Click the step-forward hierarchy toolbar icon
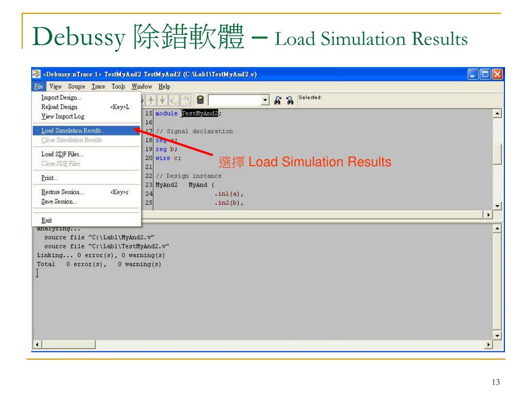Viewport: 532px width, 399px height. 185,100
